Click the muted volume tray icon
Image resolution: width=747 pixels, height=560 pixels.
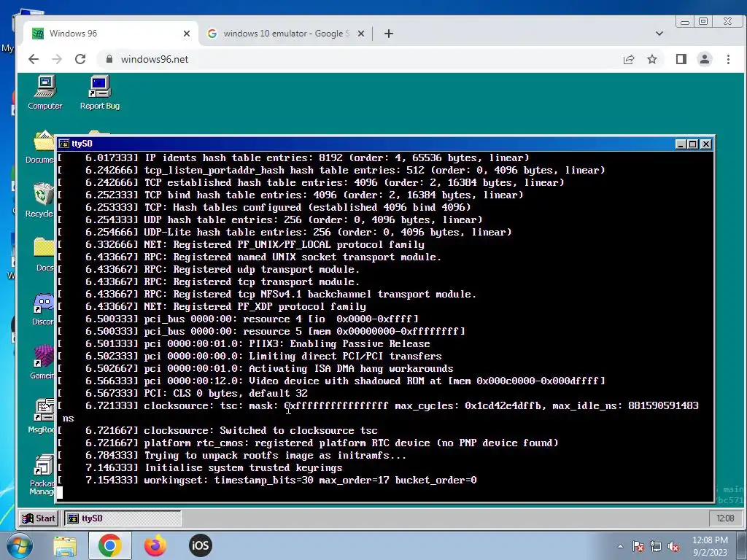(673, 547)
